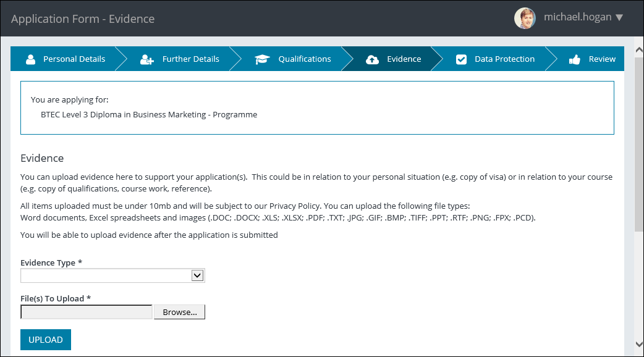Click the graduation cap Qualifications icon
Image resolution: width=644 pixels, height=357 pixels.
(x=262, y=59)
